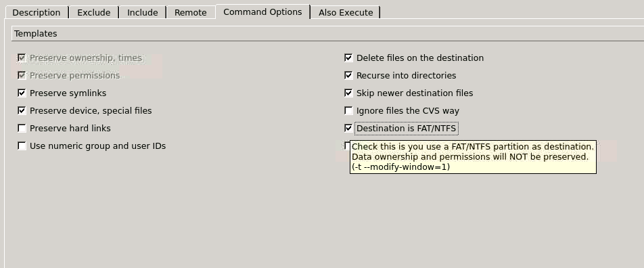
Task: Open the Exclude tab
Action: click(93, 12)
